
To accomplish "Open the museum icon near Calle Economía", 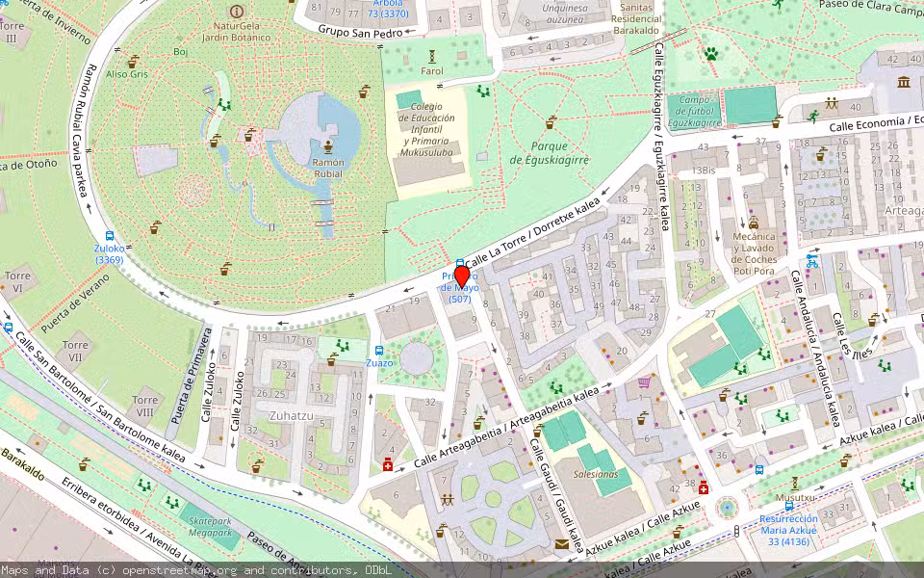I will coord(903,82).
